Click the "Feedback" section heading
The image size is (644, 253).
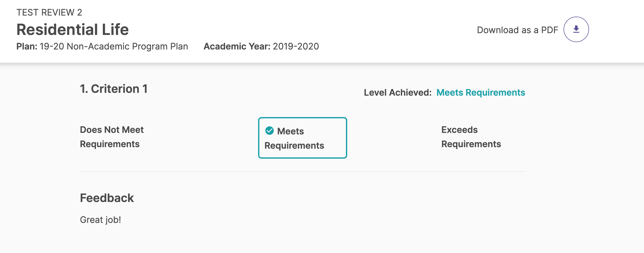(x=107, y=198)
